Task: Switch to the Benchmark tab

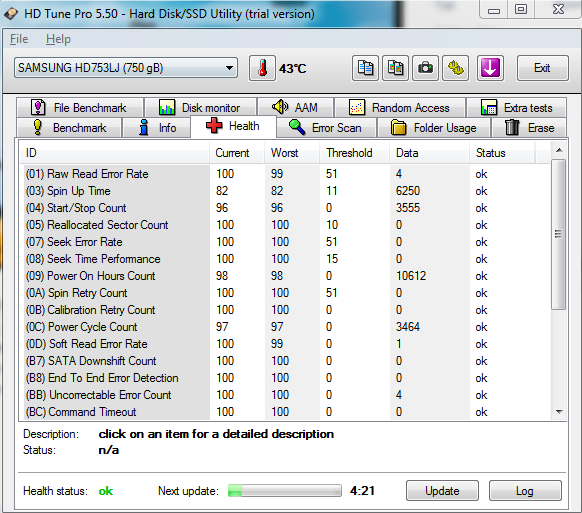Action: 69,128
